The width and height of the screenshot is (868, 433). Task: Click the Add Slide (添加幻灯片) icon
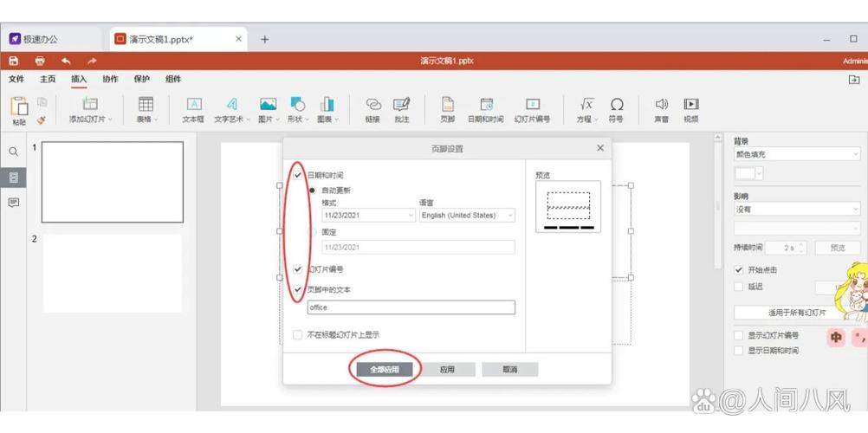[90, 104]
